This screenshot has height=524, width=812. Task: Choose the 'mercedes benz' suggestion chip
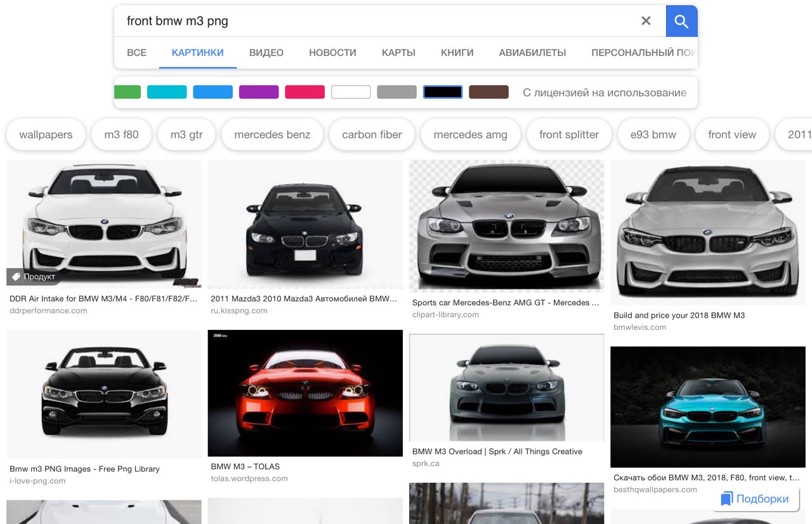(x=272, y=134)
